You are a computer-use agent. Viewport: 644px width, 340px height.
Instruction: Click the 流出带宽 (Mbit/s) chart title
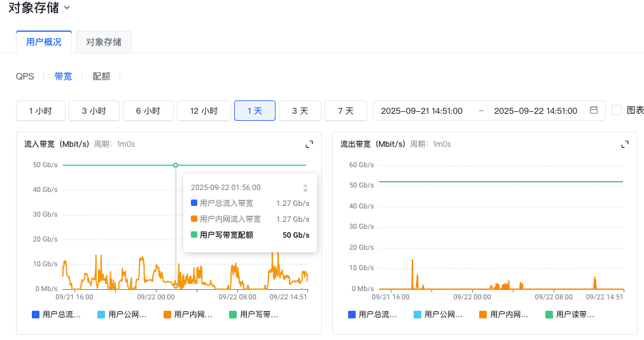click(x=373, y=144)
